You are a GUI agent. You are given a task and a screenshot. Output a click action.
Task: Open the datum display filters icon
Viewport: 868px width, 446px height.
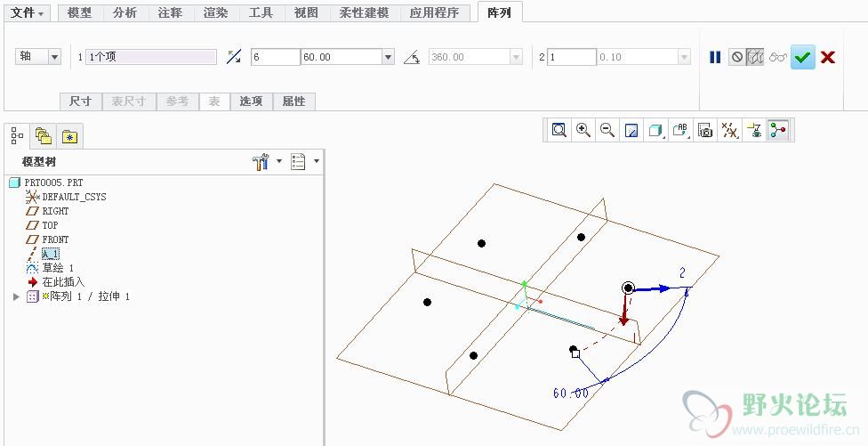[729, 130]
